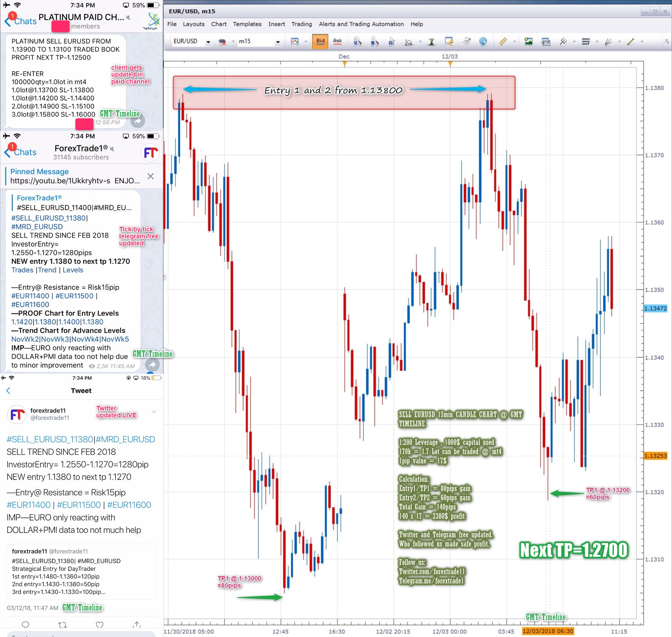Tap the back arrow on Tweet screen
Viewport: 672px width, 637px height.
click(9, 391)
